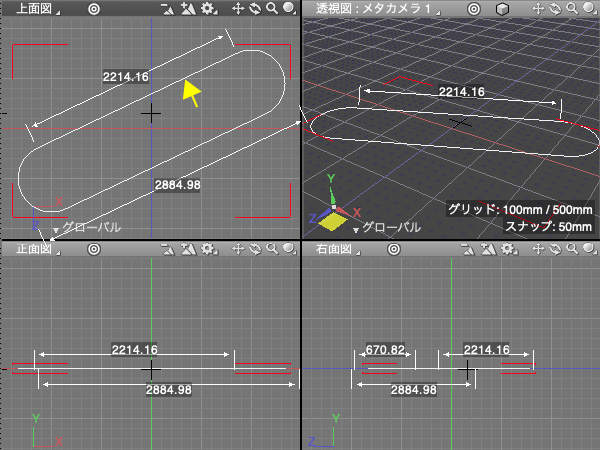This screenshot has height=450, width=600.
Task: Click the 670.82 dimension label in 右面図
Action: (385, 349)
